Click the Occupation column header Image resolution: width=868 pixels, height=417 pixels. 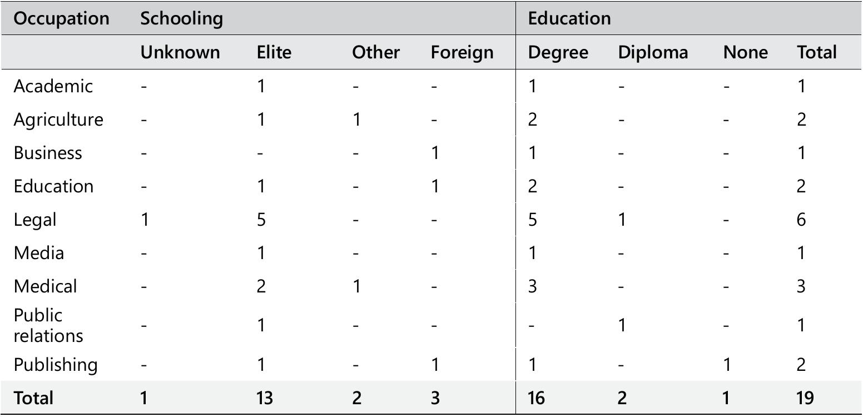coord(61,18)
